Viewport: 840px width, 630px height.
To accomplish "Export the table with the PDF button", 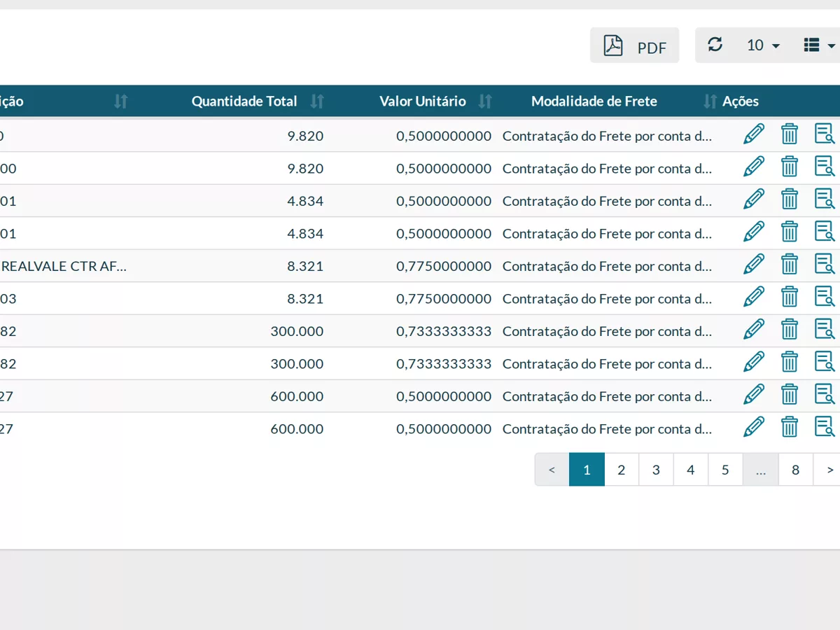I will click(634, 45).
